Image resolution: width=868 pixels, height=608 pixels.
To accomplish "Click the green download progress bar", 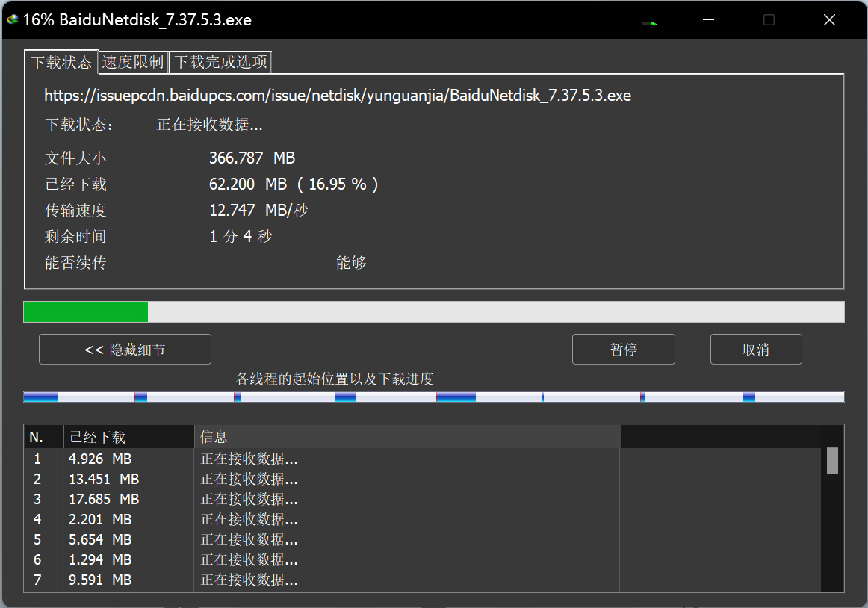I will point(434,311).
